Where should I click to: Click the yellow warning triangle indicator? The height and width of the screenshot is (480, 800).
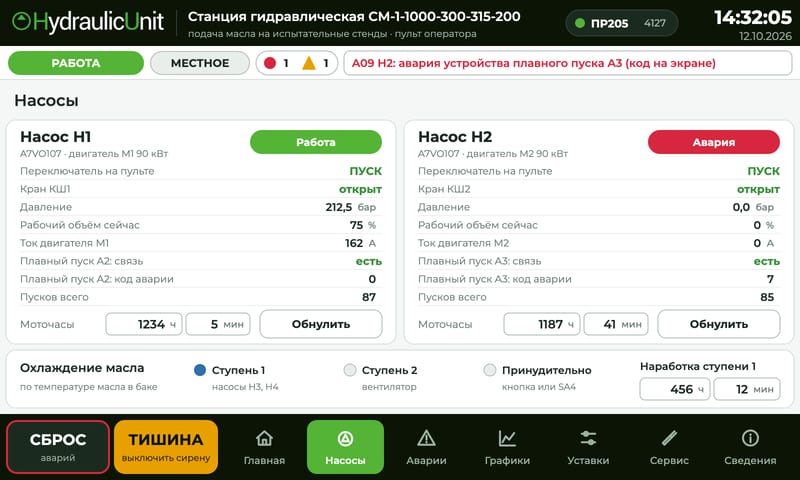(309, 63)
